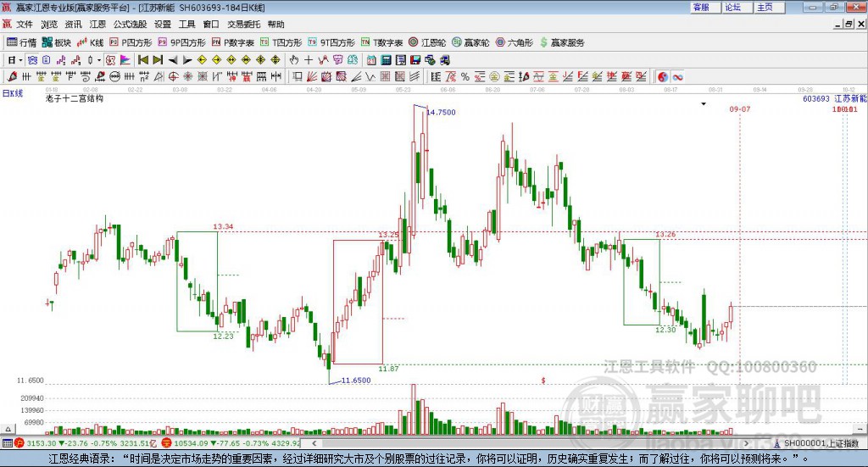Open the P数字表 tool
The width and height of the screenshot is (868, 467).
pos(233,42)
